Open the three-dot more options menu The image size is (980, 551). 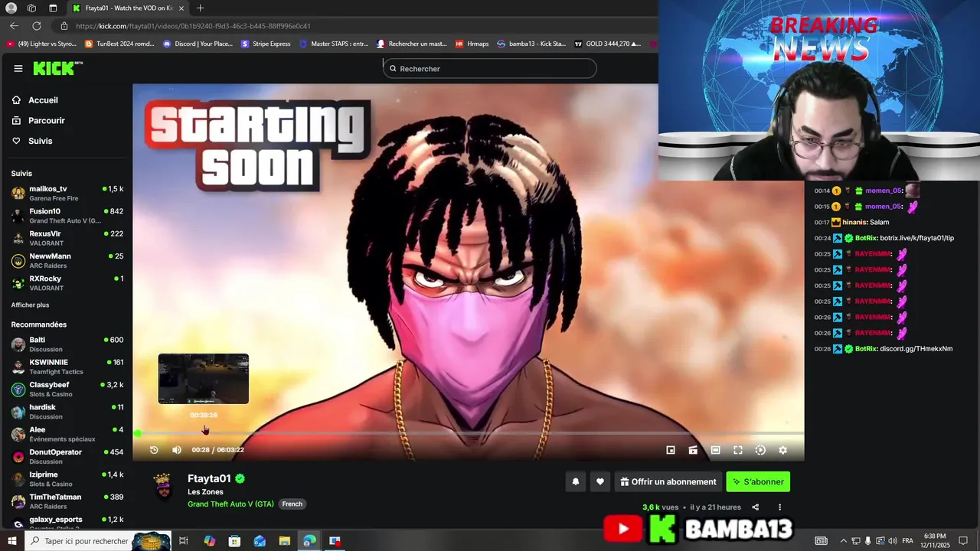pos(780,507)
